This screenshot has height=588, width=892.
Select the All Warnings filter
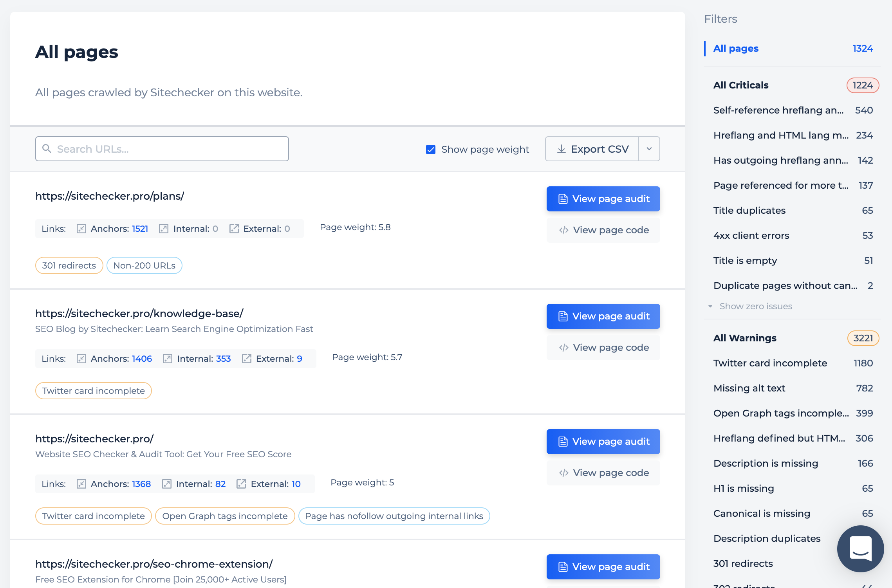click(x=793, y=338)
